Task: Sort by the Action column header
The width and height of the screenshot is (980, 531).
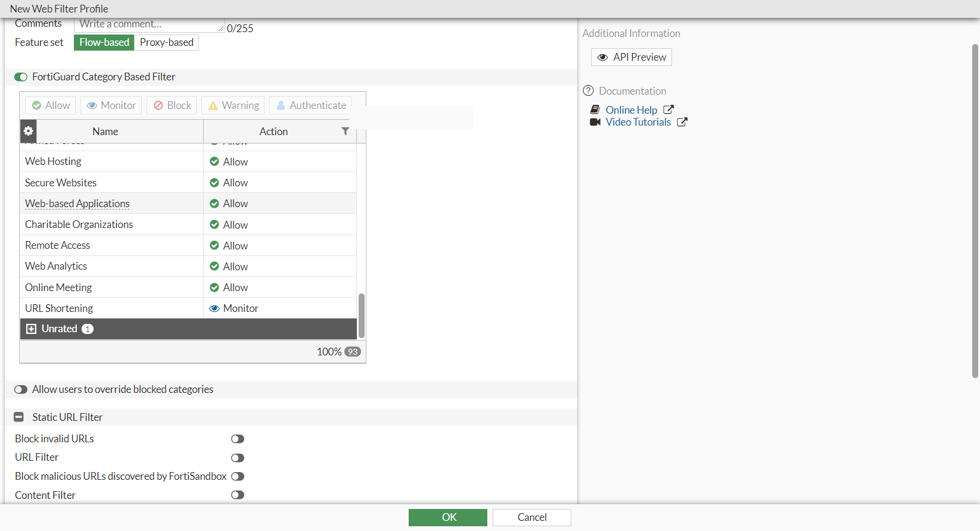Action: point(273,132)
